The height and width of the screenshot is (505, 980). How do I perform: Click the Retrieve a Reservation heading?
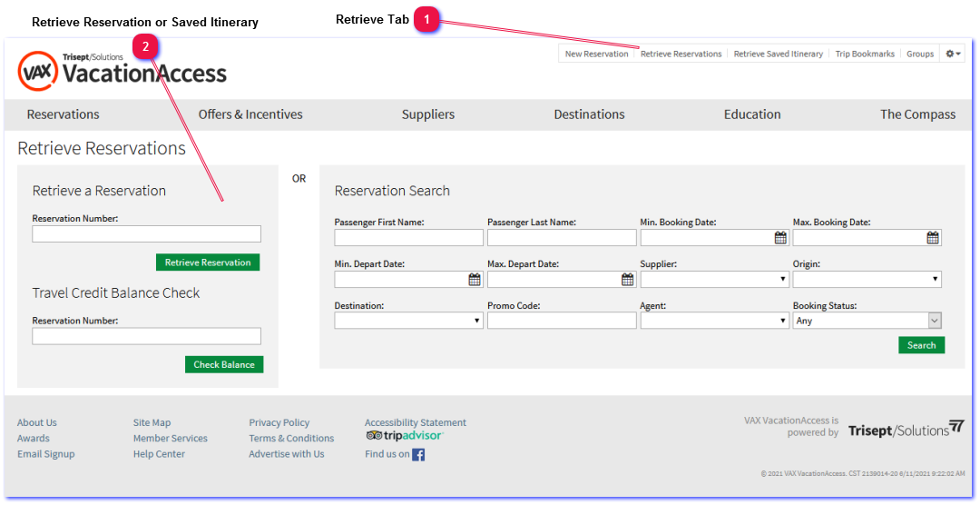99,191
